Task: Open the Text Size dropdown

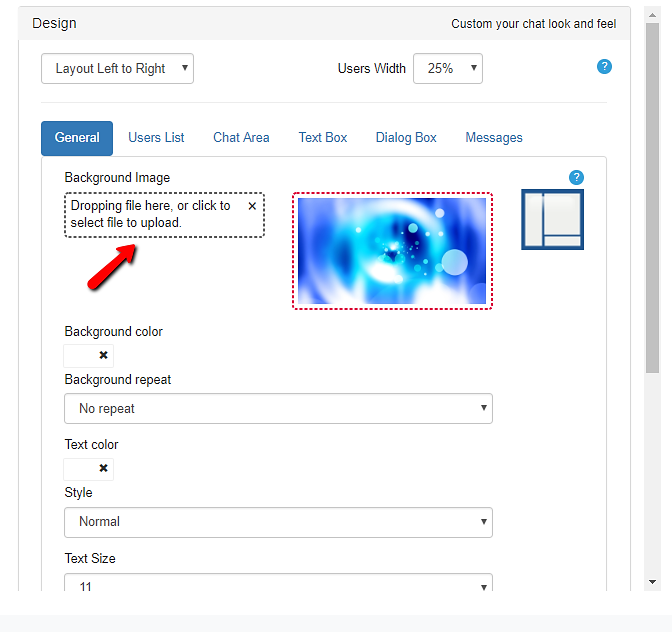Action: (x=279, y=583)
